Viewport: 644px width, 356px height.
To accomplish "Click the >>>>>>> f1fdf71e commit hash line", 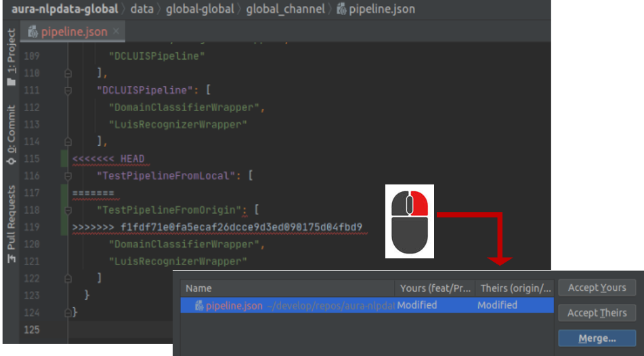I will (x=217, y=227).
